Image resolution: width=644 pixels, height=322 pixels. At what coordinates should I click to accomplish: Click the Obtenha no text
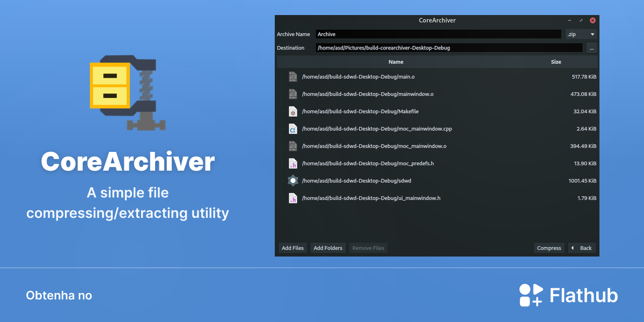click(x=59, y=296)
